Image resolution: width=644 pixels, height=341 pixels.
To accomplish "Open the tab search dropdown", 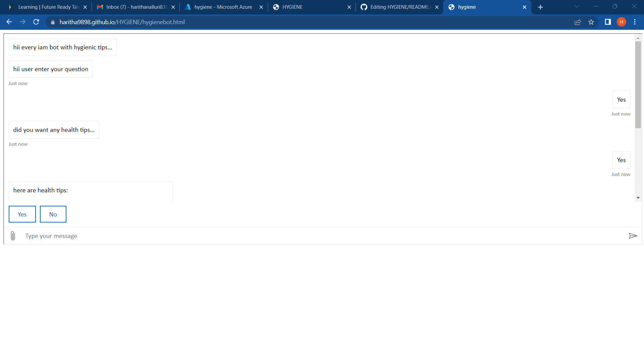I will [577, 6].
